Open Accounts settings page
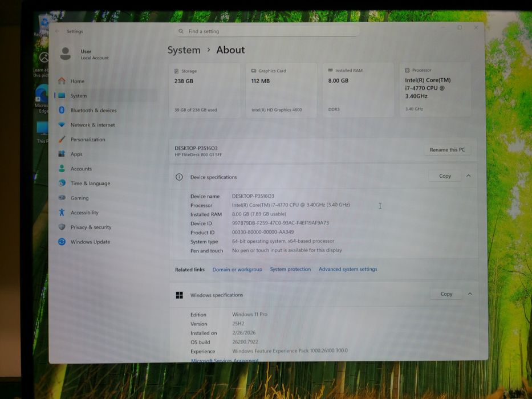 point(106,169)
